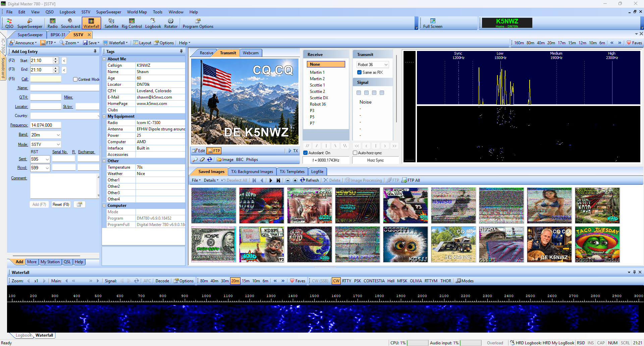Open the Rotator control icon

pos(171,23)
